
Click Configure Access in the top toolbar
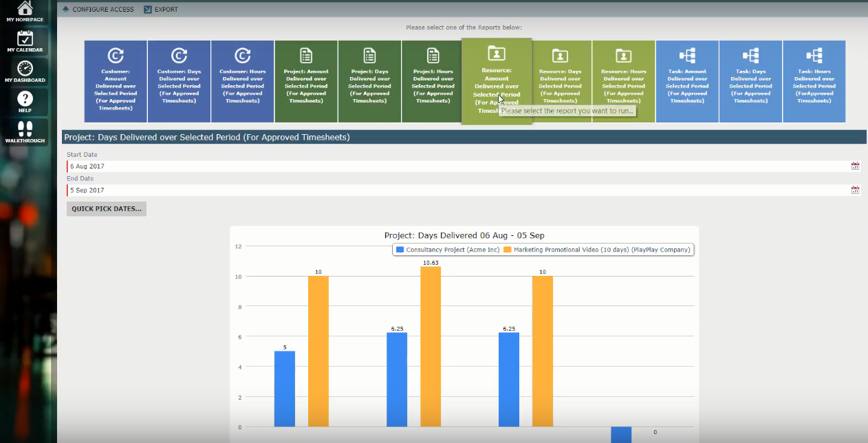coord(98,10)
